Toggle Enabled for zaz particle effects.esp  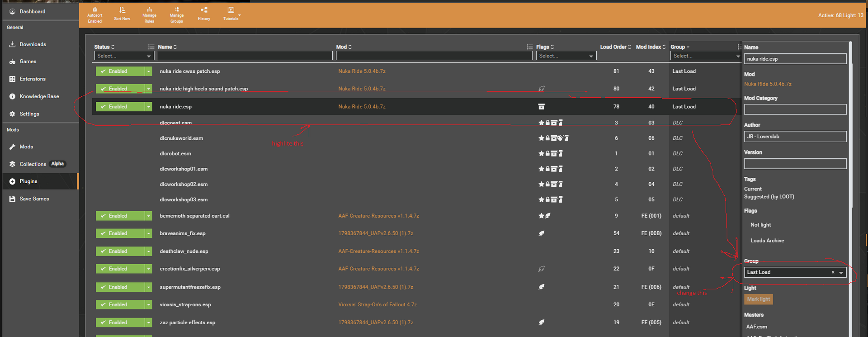tap(120, 323)
